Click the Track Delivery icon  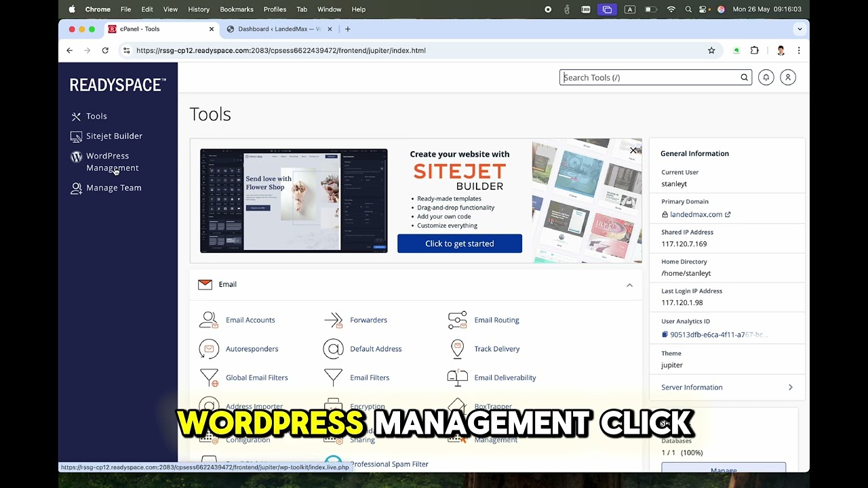(457, 349)
